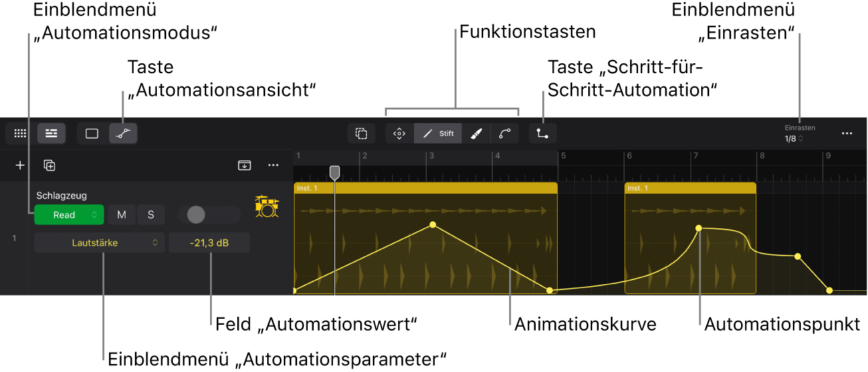
Task: Click bar 3 in the ruler
Action: pos(431,156)
